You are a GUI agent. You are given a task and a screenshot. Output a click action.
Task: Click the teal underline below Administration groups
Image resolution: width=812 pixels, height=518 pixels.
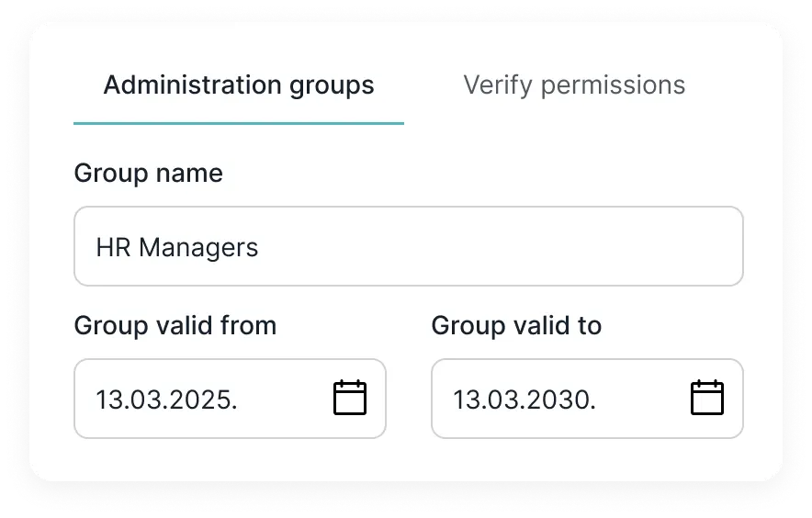pyautogui.click(x=239, y=123)
